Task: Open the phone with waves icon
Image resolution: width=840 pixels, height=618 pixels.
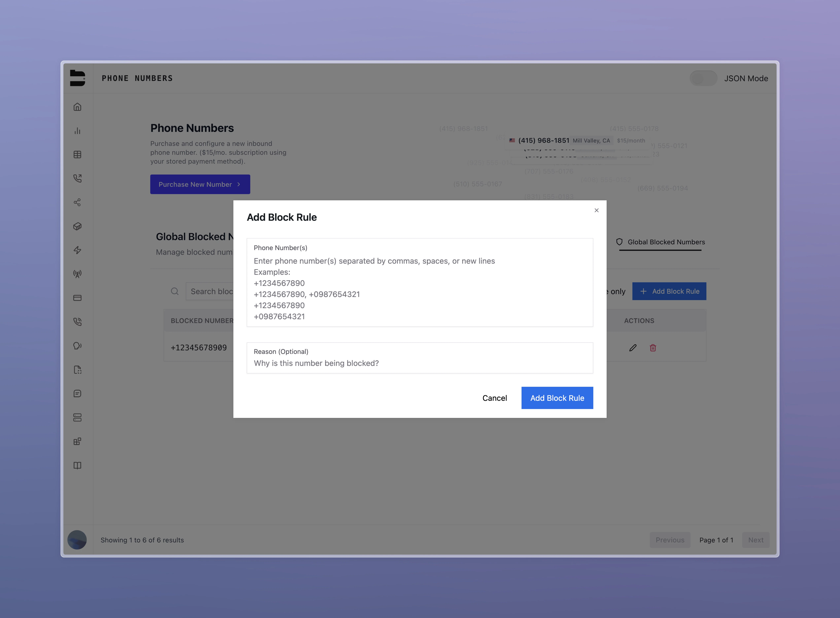Action: [x=77, y=322]
